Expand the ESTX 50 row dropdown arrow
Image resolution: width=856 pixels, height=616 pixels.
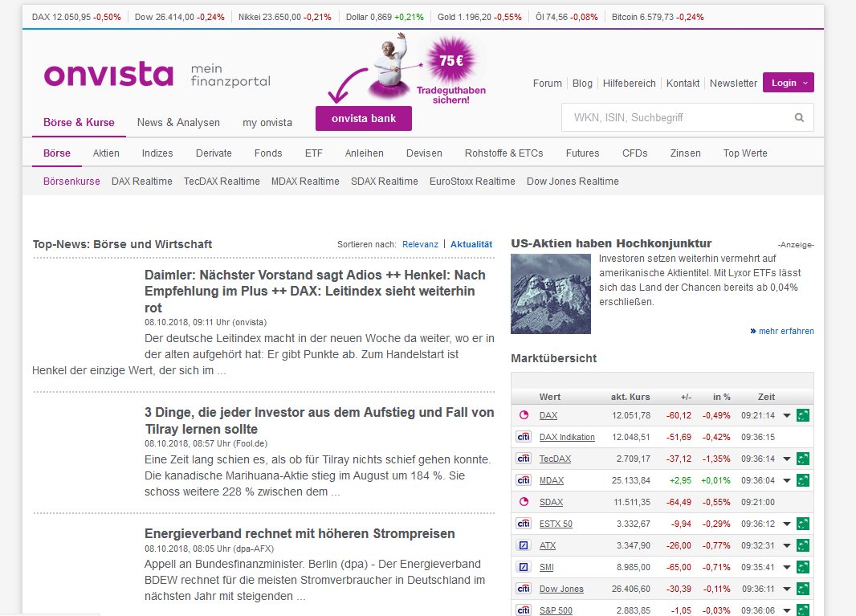[x=787, y=524]
